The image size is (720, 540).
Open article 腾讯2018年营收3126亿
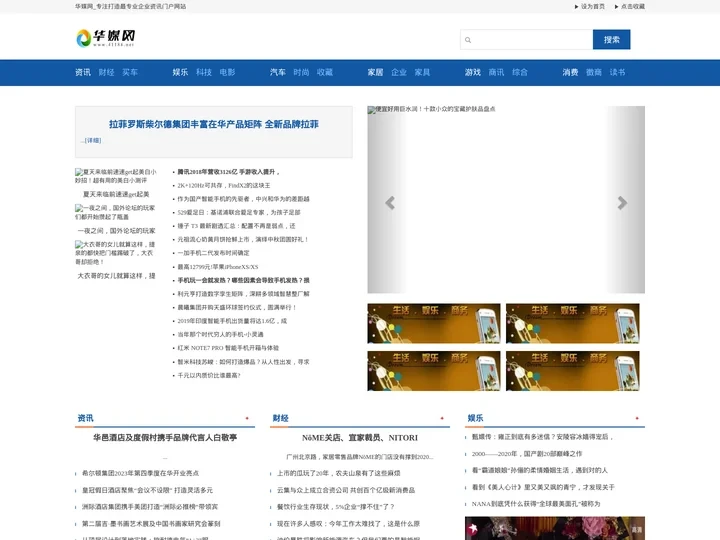(x=228, y=172)
